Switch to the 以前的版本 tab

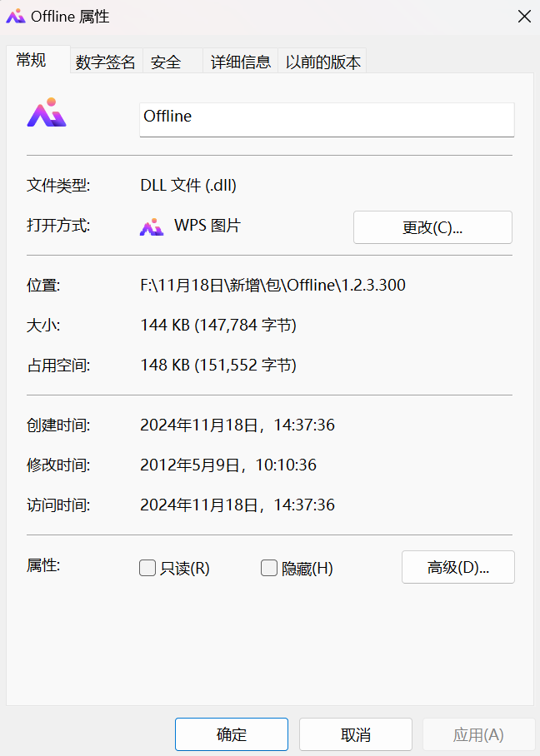[x=322, y=61]
